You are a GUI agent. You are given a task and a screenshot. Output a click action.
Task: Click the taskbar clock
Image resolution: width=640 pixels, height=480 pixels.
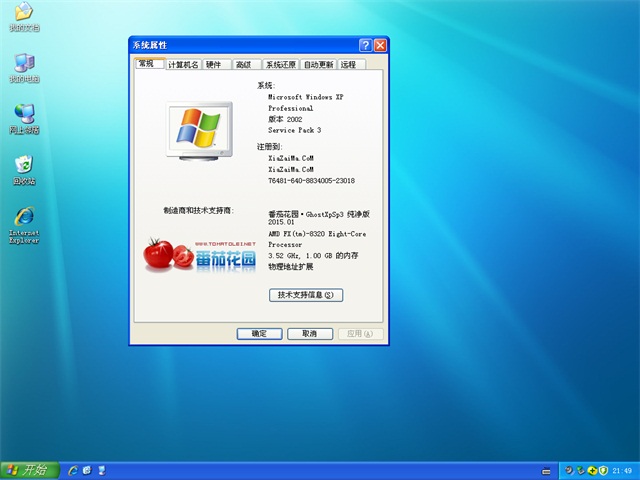coord(622,469)
